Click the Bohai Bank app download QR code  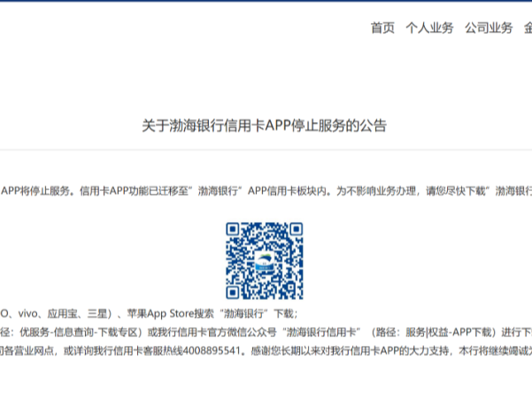(265, 261)
